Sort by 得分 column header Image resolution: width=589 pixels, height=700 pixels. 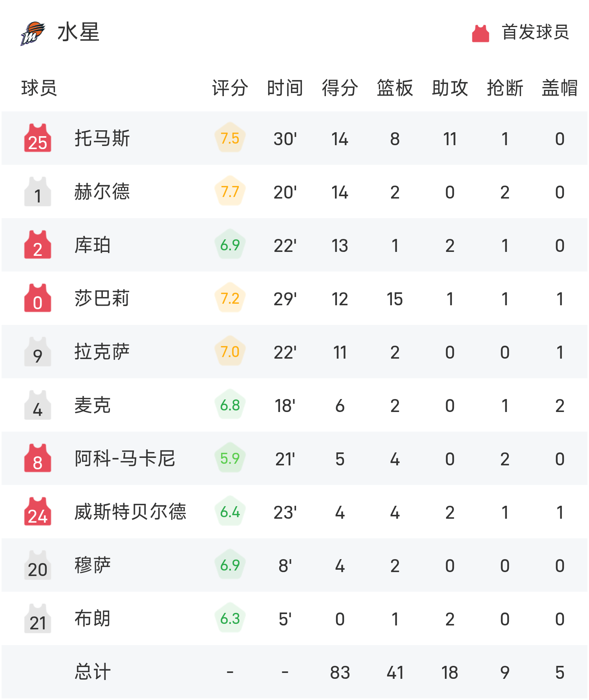[x=340, y=88]
